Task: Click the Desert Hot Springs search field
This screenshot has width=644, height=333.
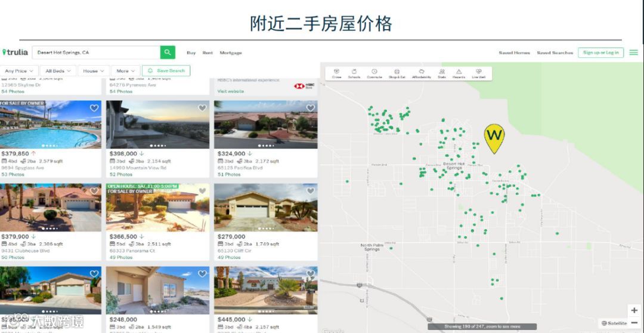Action: click(x=95, y=52)
